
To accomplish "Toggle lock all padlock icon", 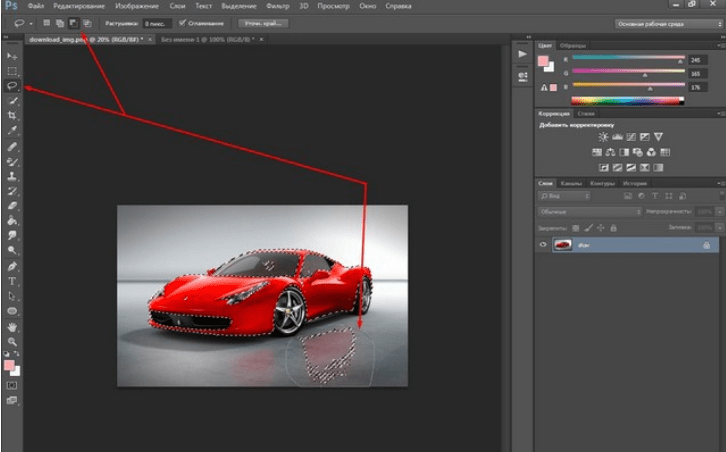I will coord(613,228).
